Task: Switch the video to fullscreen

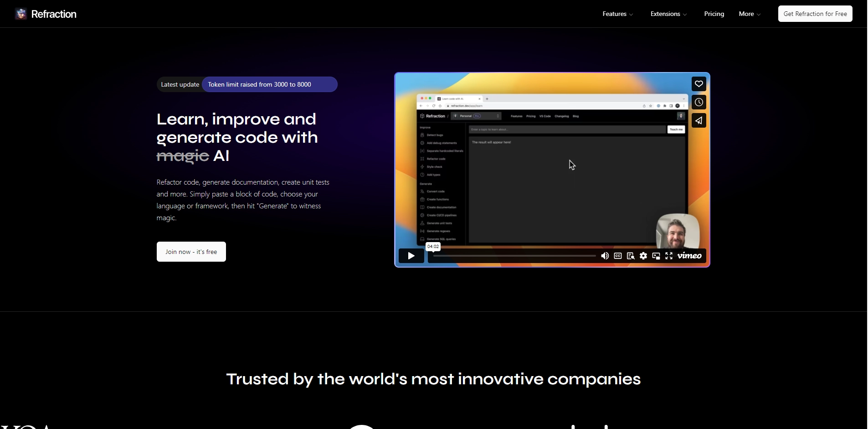Action: (669, 256)
